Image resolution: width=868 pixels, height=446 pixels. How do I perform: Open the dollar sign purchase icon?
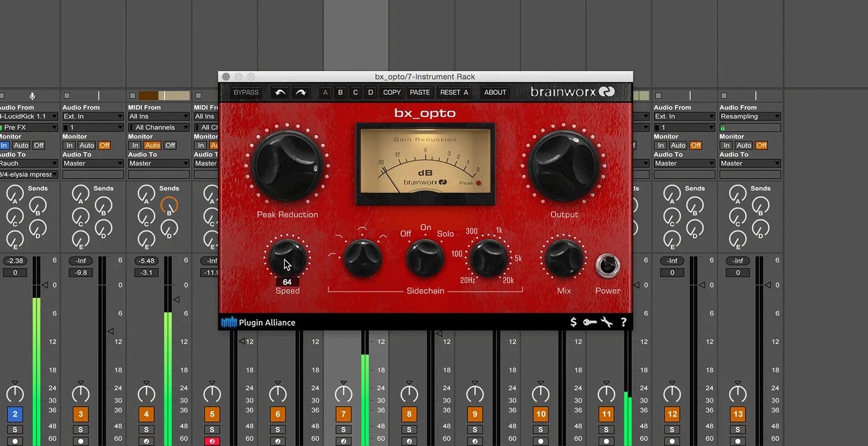573,322
